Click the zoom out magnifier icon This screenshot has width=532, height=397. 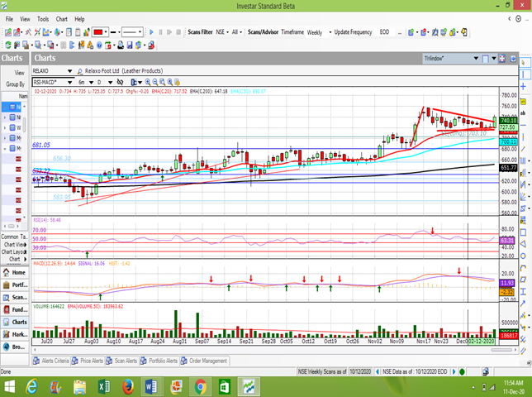click(x=156, y=83)
